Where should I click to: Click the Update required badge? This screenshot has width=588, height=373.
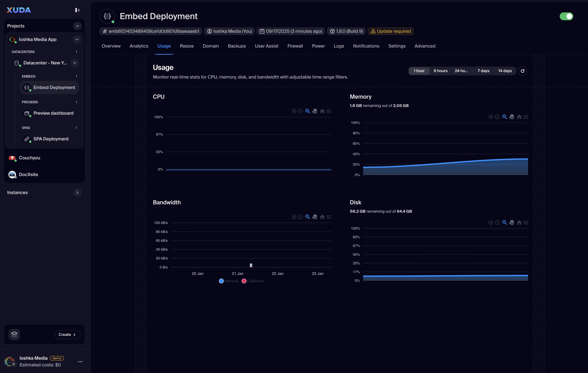390,31
